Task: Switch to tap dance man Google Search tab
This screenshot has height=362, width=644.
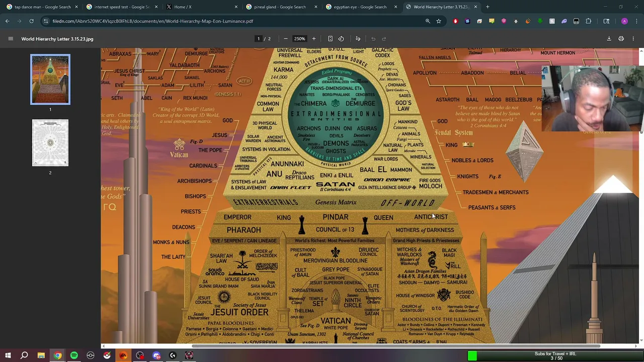Action: pyautogui.click(x=42, y=7)
